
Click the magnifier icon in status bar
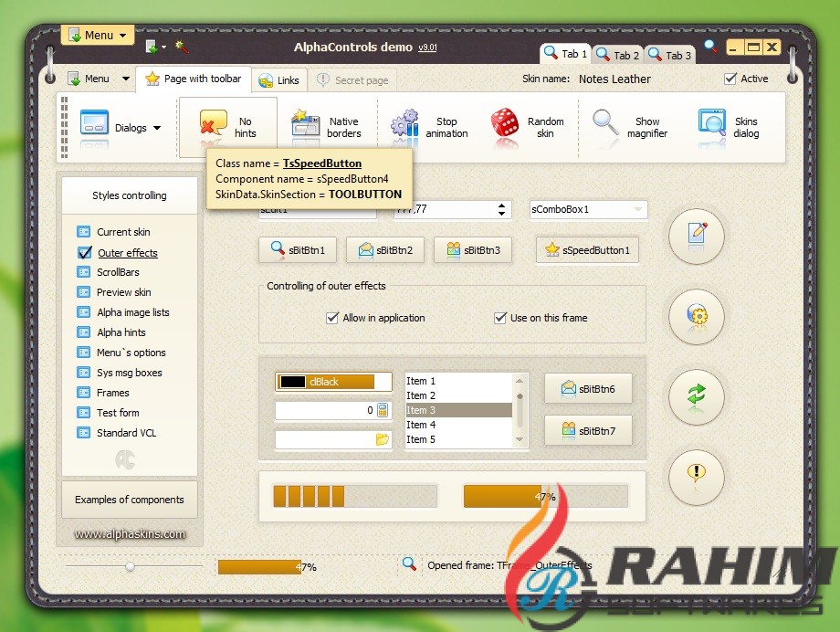[x=409, y=564]
